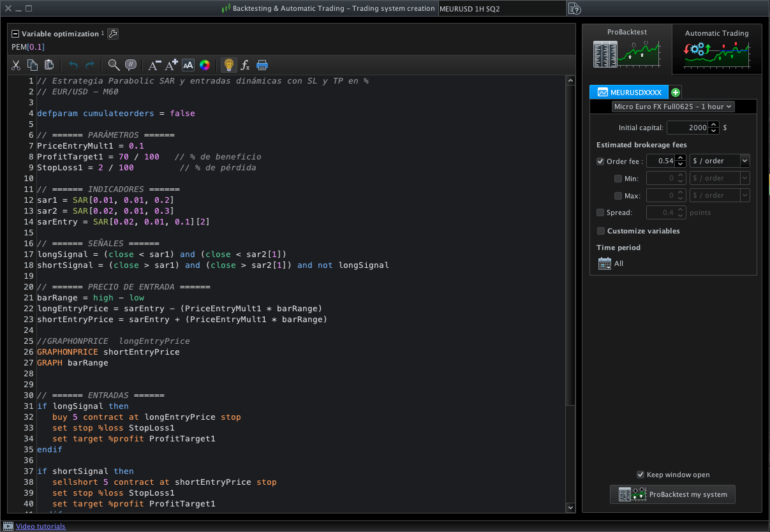Print the code using printer icon
The image size is (770, 532).
click(262, 65)
